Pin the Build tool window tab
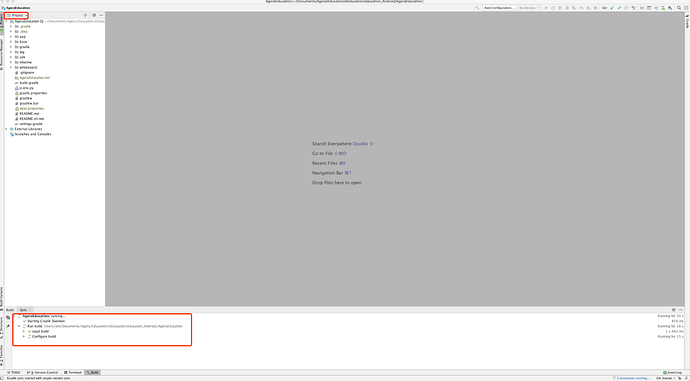 point(8,326)
